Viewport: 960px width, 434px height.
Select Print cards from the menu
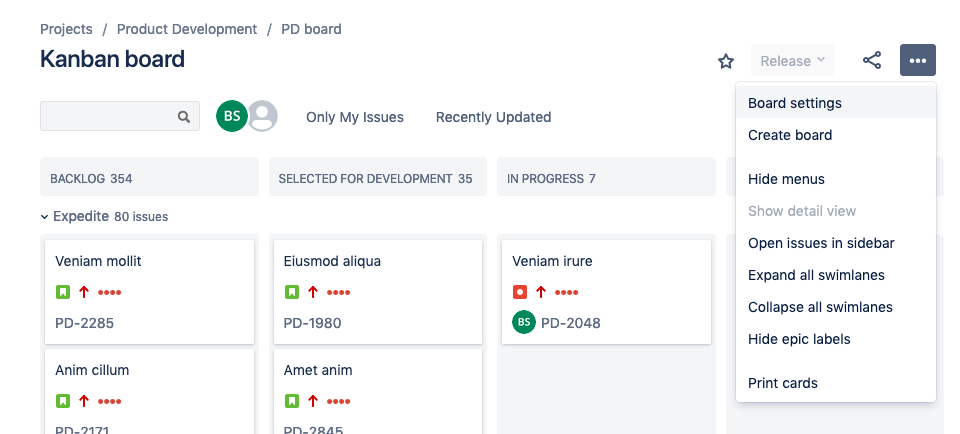tap(783, 383)
